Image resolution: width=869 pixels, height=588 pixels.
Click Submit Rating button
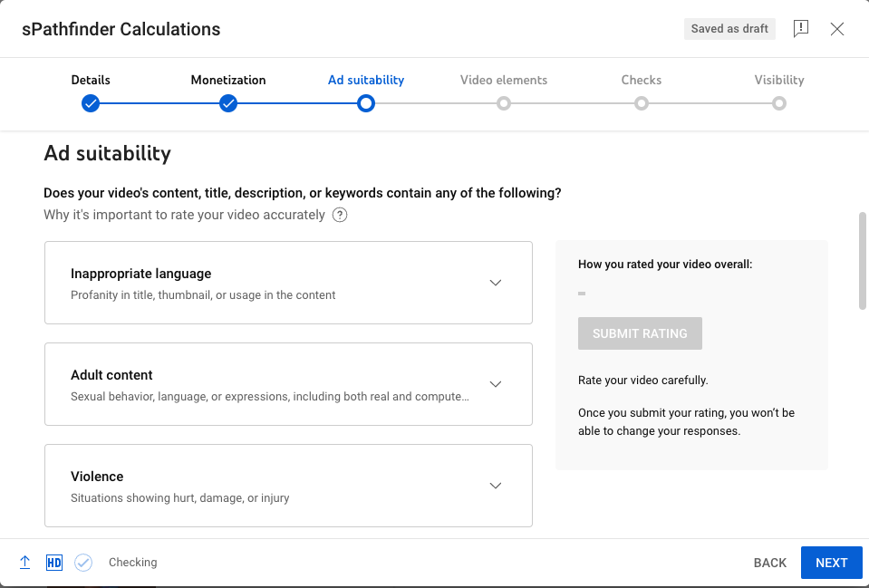[640, 333]
